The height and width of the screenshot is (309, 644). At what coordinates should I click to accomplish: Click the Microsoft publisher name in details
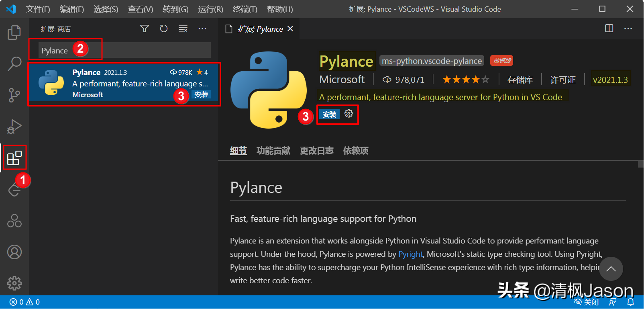tap(342, 80)
